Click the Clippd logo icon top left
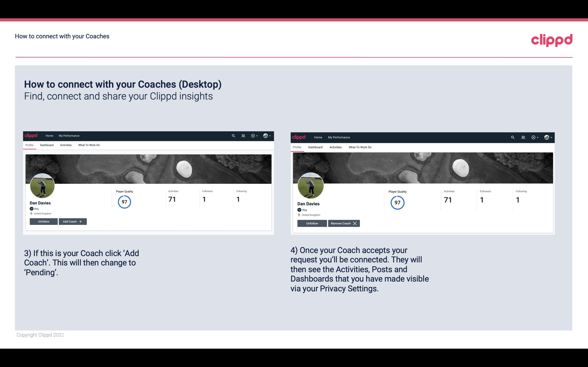This screenshot has height=367, width=588. (x=31, y=135)
